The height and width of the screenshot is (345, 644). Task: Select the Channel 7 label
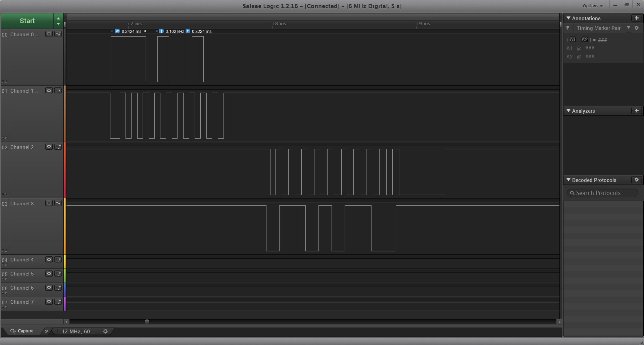[x=22, y=302]
